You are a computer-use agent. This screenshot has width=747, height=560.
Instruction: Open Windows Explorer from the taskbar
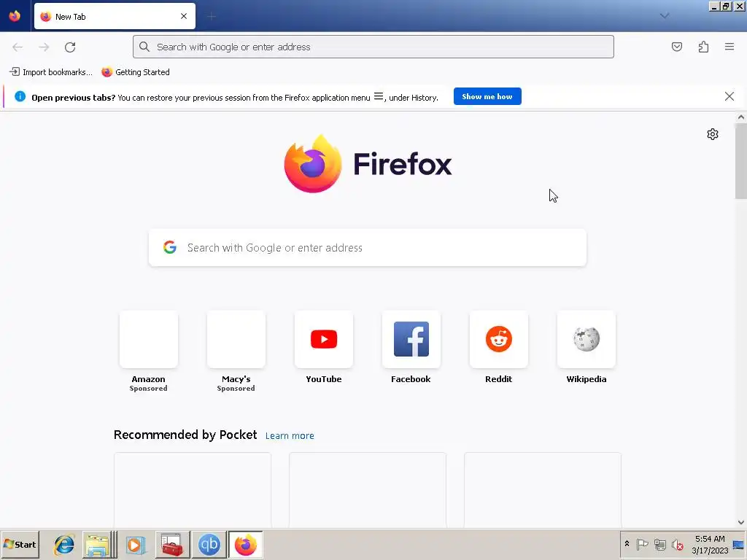coord(98,545)
